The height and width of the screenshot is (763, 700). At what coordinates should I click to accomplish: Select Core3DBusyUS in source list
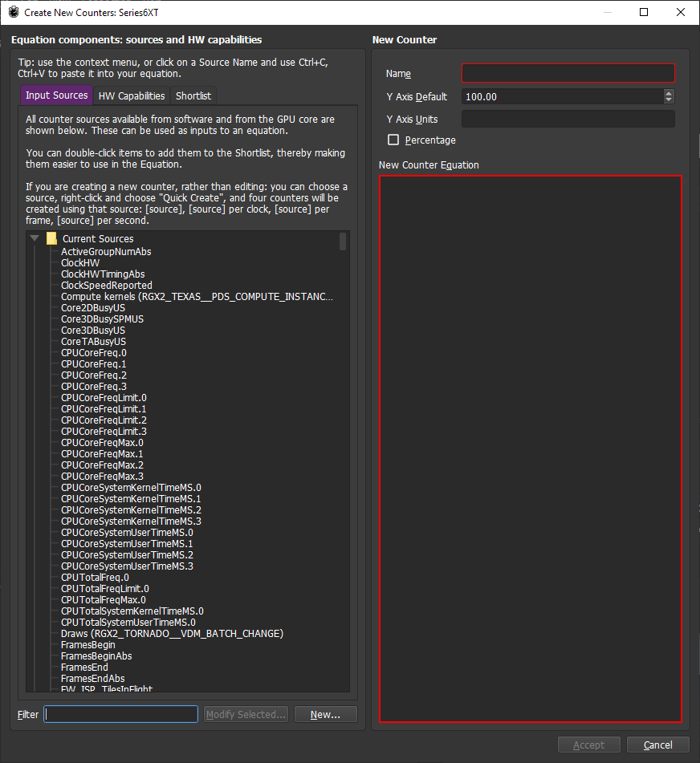pyautogui.click(x=93, y=331)
